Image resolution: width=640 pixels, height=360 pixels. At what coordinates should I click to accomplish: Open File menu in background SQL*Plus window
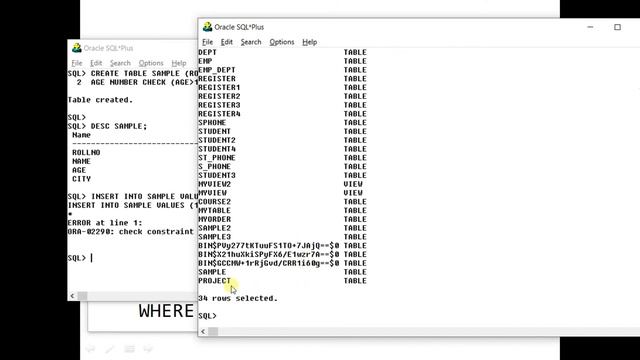[x=77, y=63]
